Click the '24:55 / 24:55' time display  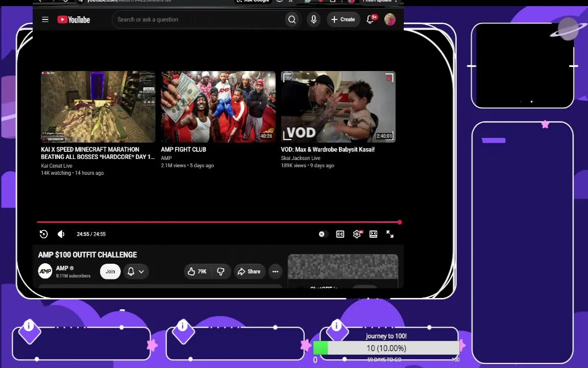[91, 234]
